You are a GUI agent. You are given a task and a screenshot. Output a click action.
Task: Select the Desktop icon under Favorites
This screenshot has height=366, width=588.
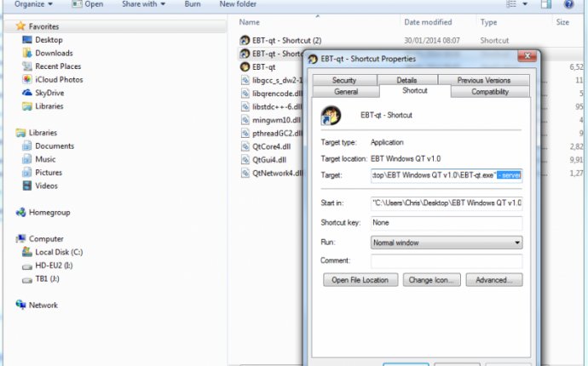pyautogui.click(x=27, y=40)
